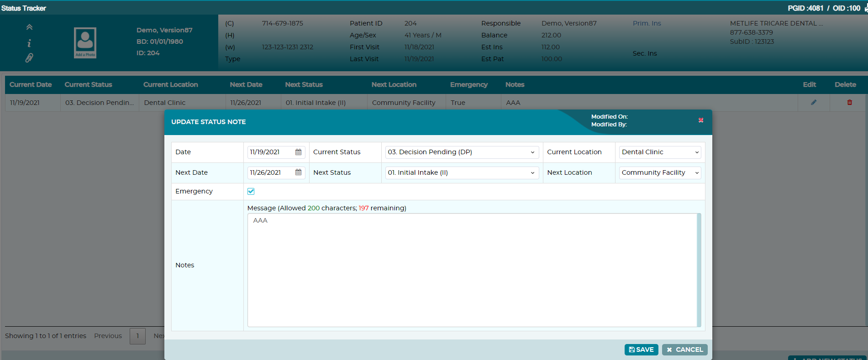Save the status note

pyautogui.click(x=642, y=350)
